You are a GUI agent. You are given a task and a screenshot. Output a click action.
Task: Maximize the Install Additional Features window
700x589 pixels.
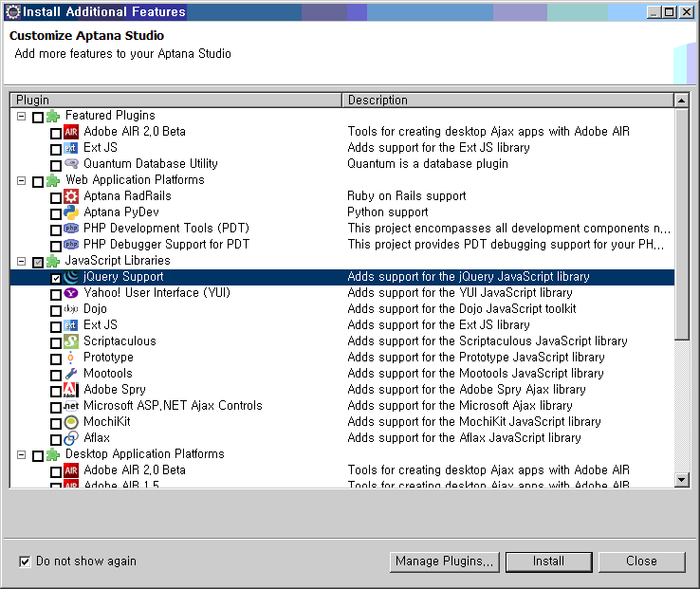click(670, 12)
